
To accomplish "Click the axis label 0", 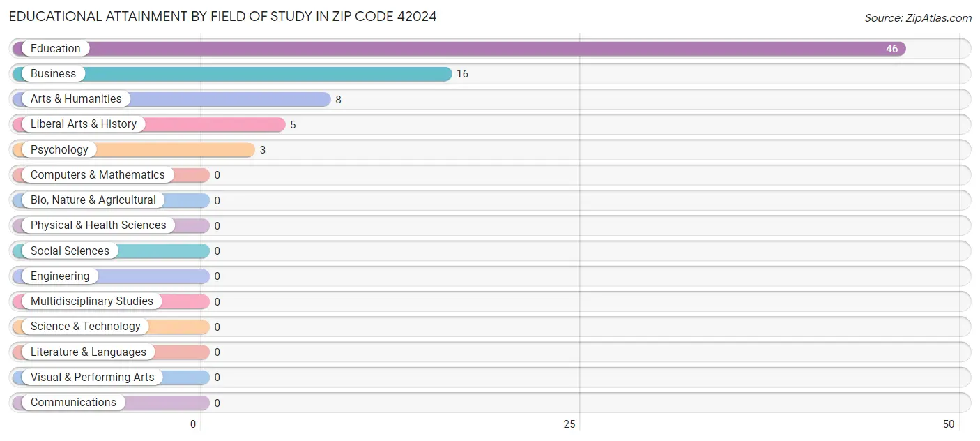I will coord(194,424).
